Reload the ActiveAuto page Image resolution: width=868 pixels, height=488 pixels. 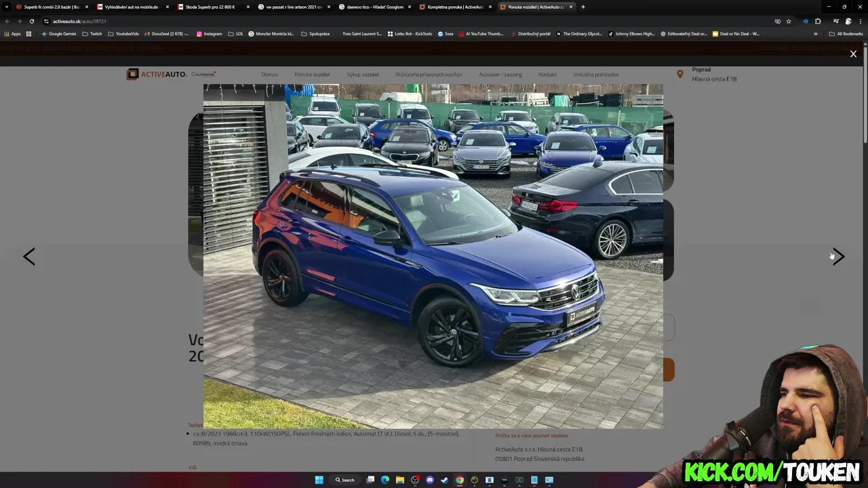(x=31, y=21)
